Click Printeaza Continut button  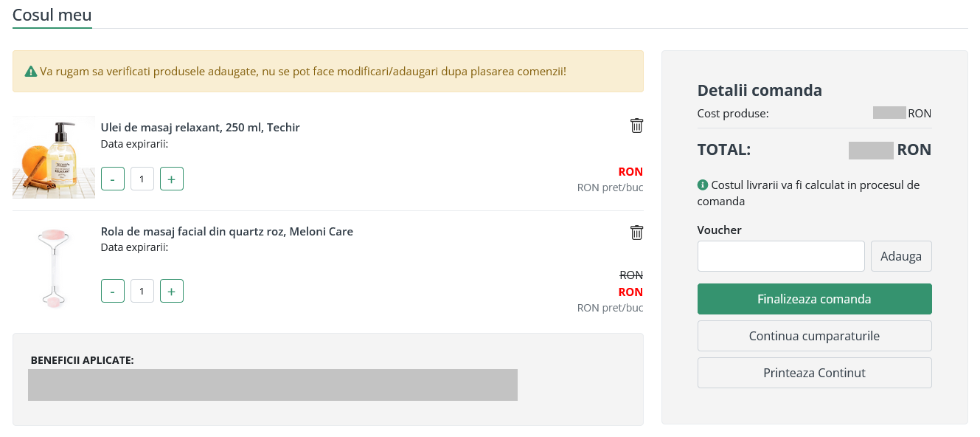click(x=815, y=373)
